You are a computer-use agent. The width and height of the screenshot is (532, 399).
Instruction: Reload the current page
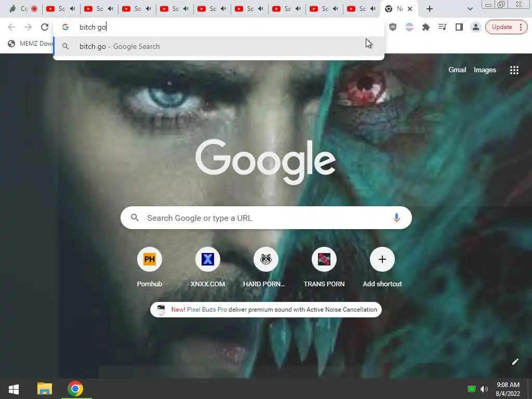pos(45,27)
